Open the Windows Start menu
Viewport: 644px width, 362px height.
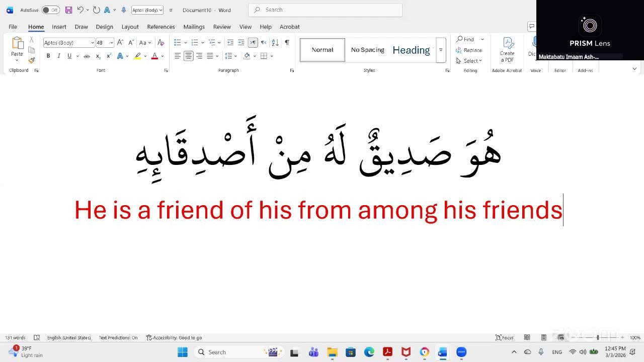tap(182, 352)
